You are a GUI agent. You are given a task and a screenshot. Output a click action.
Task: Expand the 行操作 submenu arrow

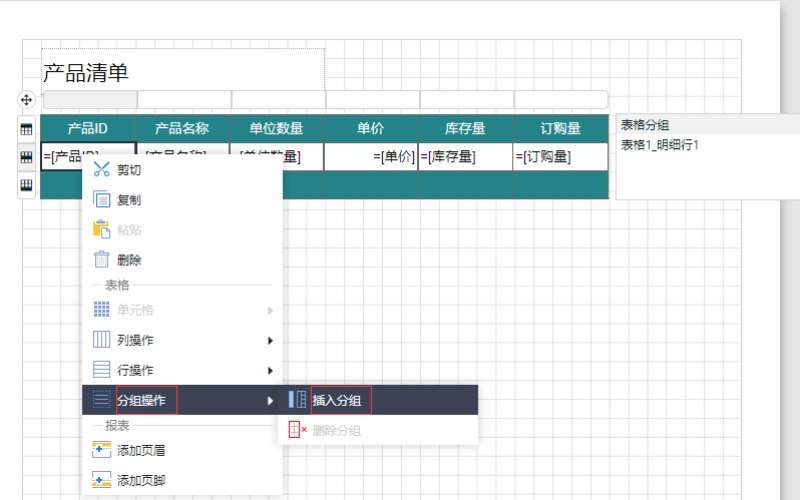270,370
